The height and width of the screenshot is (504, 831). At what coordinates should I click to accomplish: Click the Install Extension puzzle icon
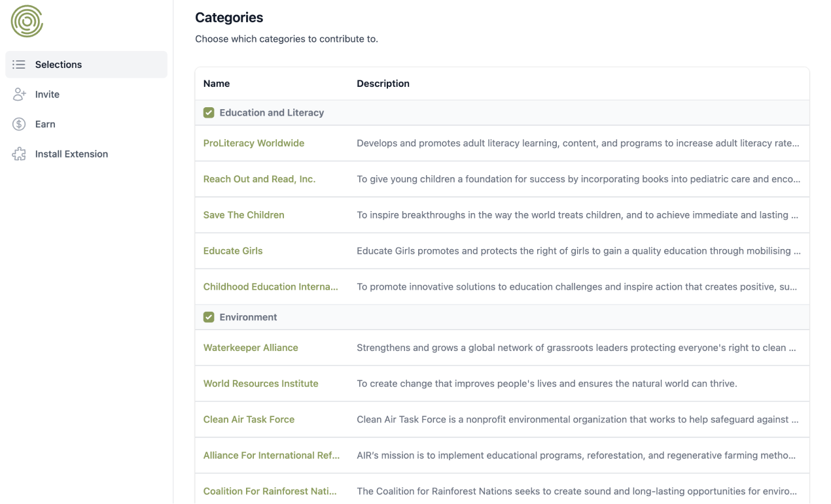coord(19,154)
